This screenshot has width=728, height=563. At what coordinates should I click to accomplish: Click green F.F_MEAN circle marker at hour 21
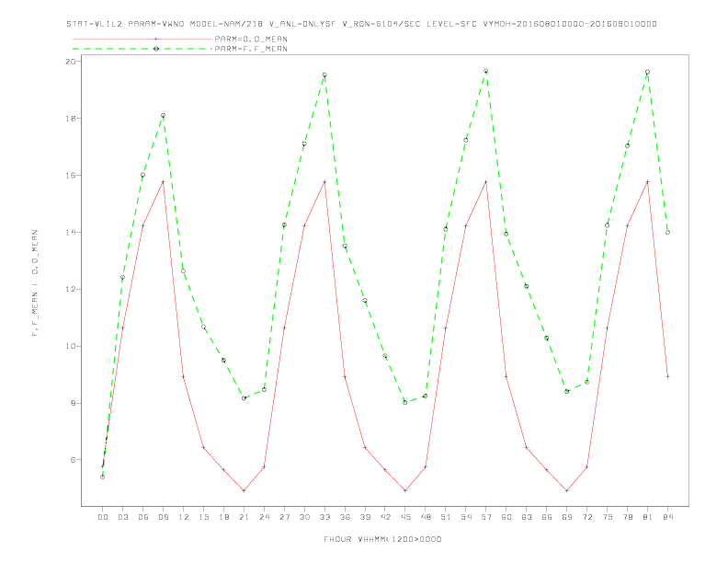point(244,398)
